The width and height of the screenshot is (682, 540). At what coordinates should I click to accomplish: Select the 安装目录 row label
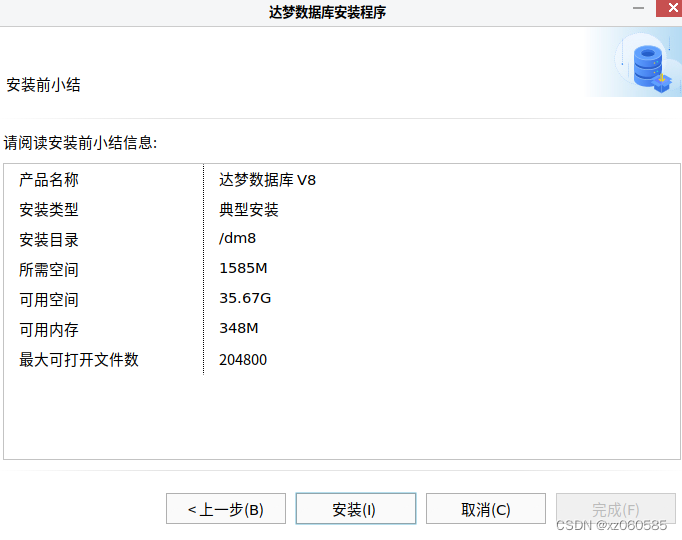click(49, 240)
